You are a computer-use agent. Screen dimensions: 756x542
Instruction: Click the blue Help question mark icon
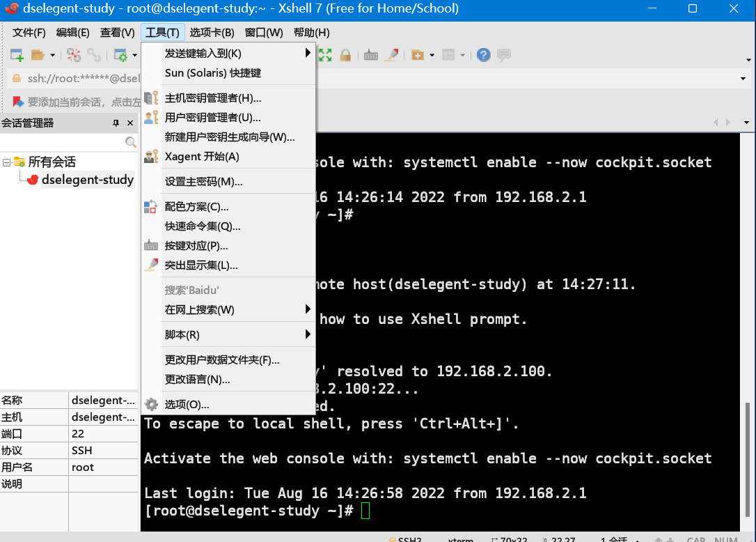pyautogui.click(x=483, y=55)
